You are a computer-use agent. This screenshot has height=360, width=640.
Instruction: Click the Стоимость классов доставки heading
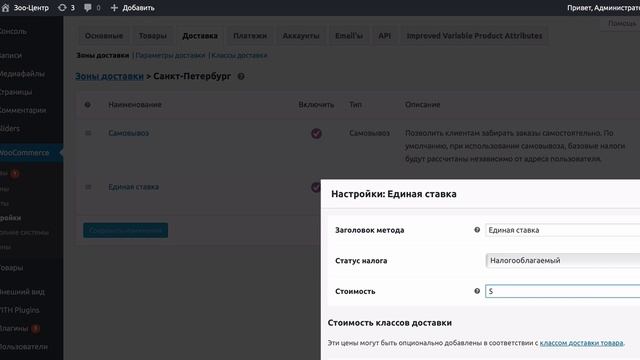pyautogui.click(x=390, y=323)
